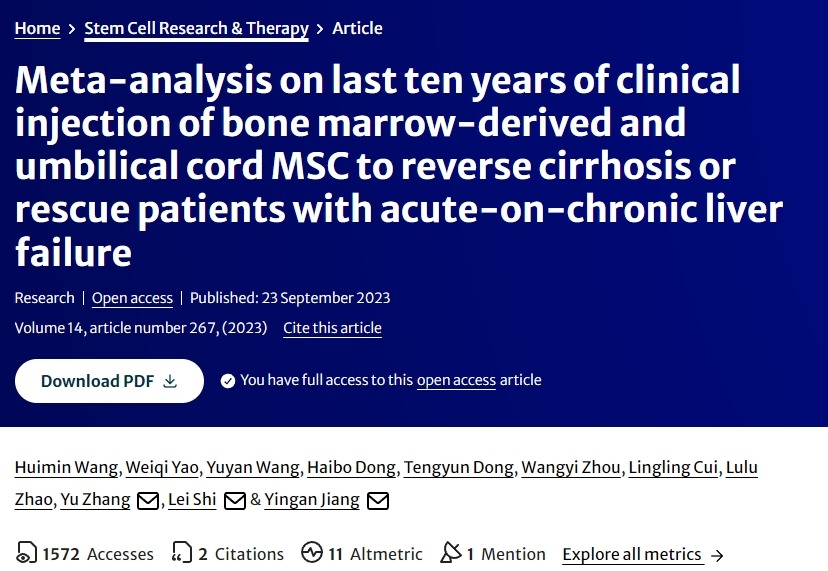Image resolution: width=828 pixels, height=571 pixels.
Task: Click the Open access label link
Action: 132,298
